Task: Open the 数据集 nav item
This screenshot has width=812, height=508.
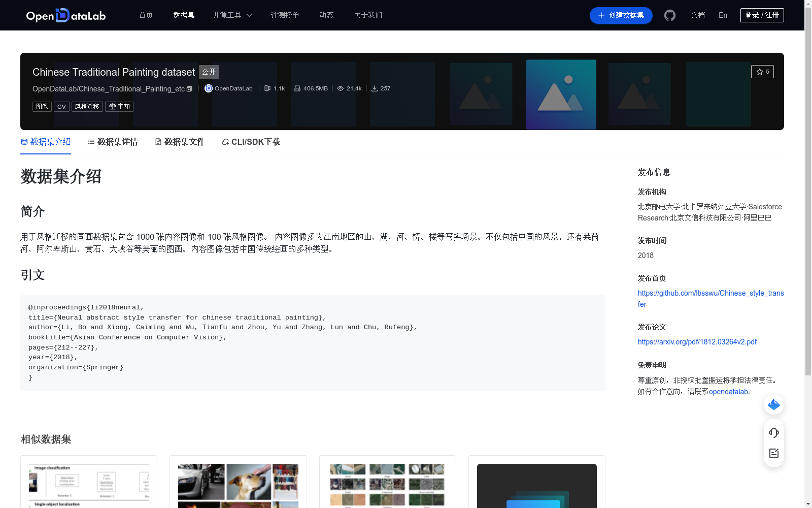Action: [184, 15]
